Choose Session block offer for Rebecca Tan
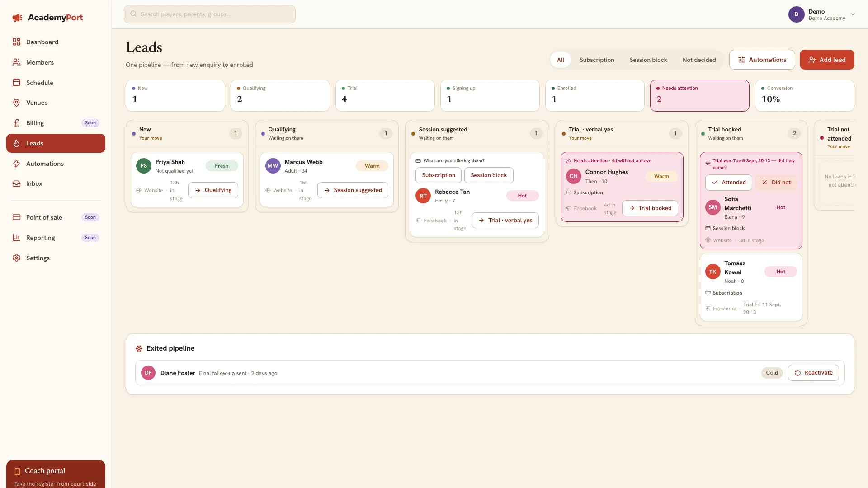 pyautogui.click(x=489, y=175)
